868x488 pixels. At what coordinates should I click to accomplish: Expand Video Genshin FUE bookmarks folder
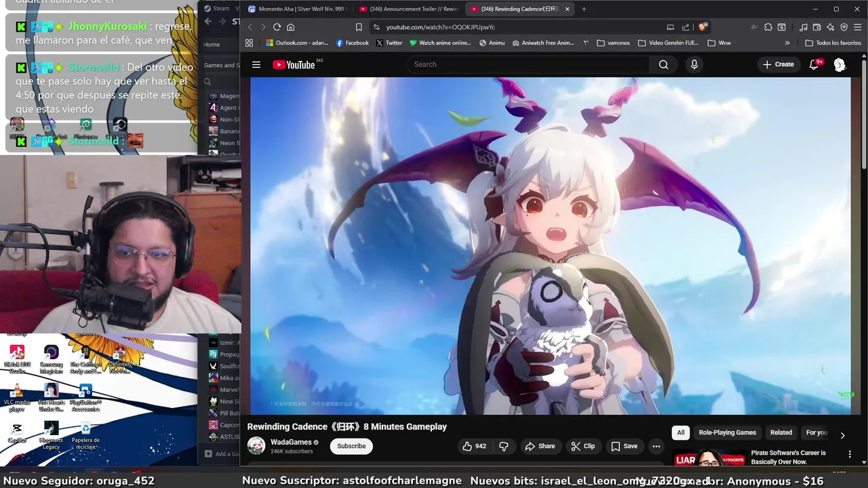[x=669, y=43]
